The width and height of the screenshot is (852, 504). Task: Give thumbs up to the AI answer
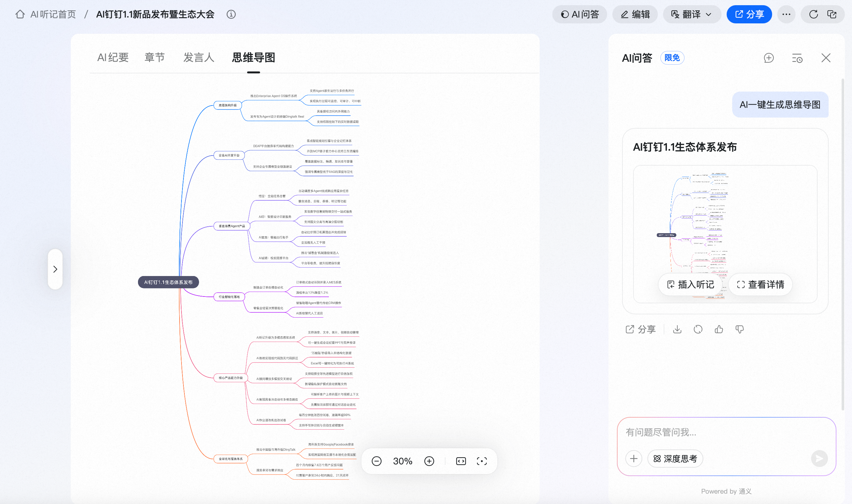pos(719,329)
